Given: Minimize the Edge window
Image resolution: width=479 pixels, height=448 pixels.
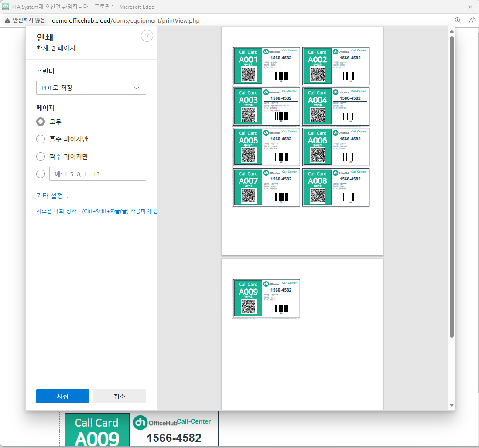Looking at the screenshot, I should click(x=430, y=7).
